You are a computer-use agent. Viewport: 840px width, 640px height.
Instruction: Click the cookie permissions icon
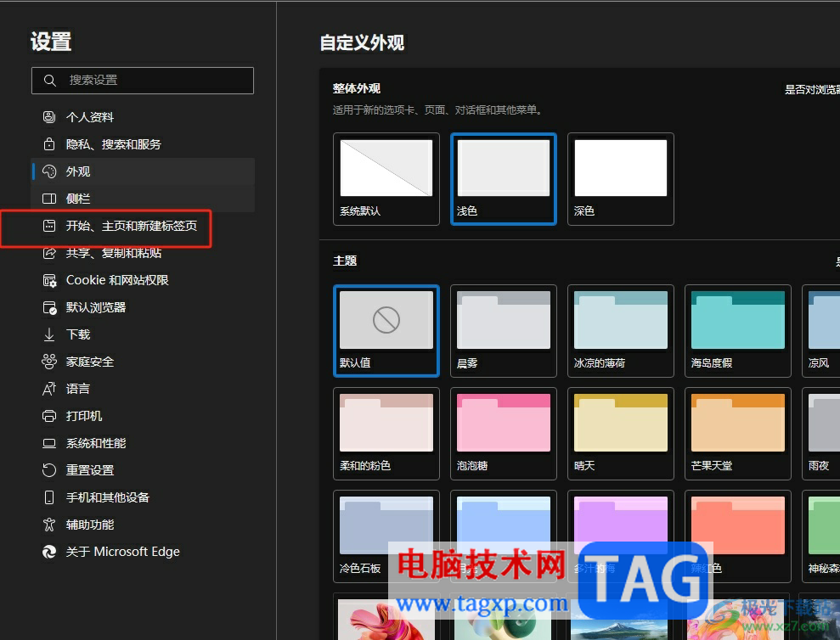(x=48, y=280)
